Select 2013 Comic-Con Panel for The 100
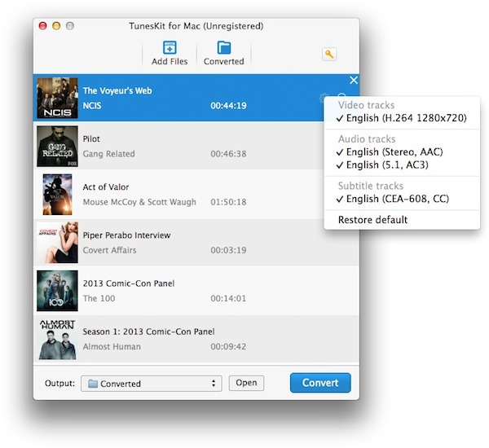 point(129,283)
